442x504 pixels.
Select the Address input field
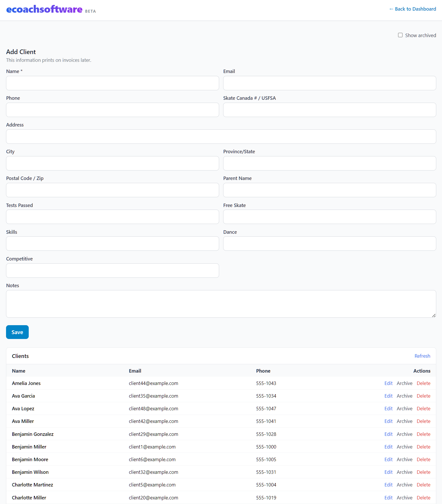point(221,137)
